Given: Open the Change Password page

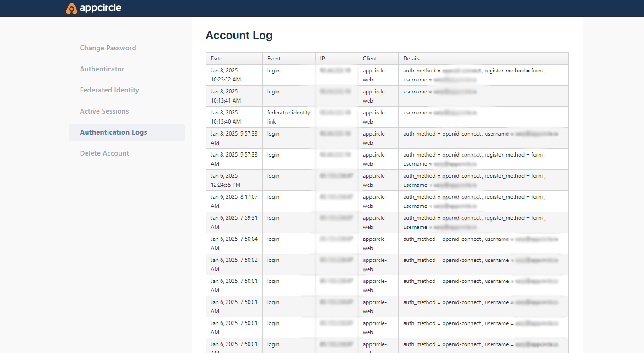Looking at the screenshot, I should [x=108, y=48].
